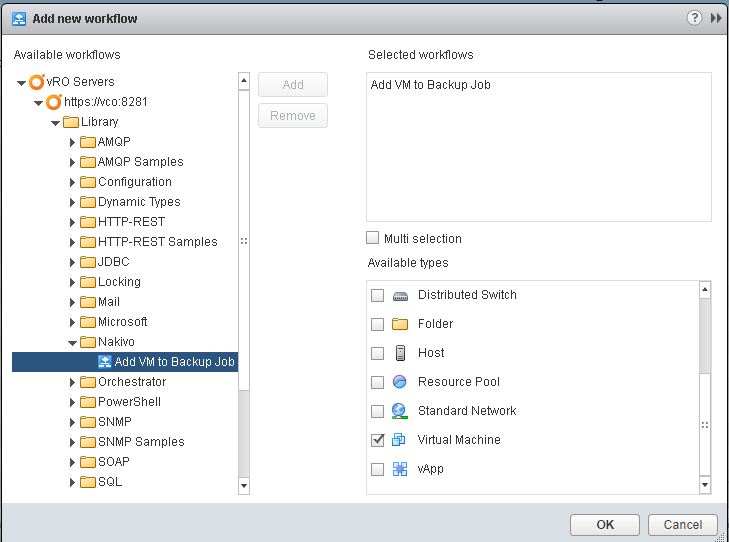Click the Add button
729x542 pixels.
(293, 85)
